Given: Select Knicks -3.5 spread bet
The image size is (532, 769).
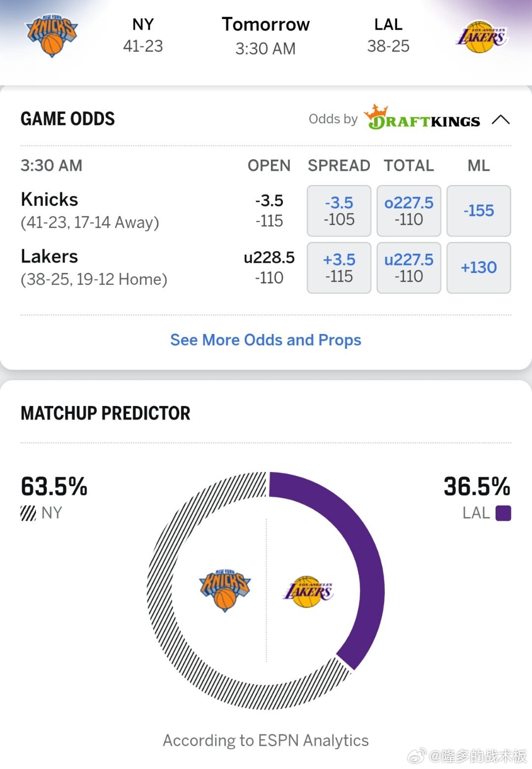Looking at the screenshot, I should 339,211.
